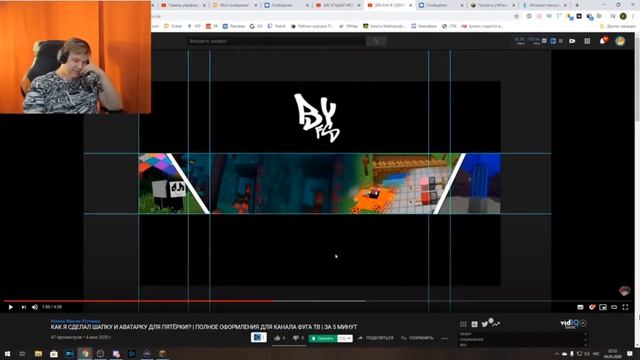Click the vidIQ logo in side panel

[x=572, y=323]
